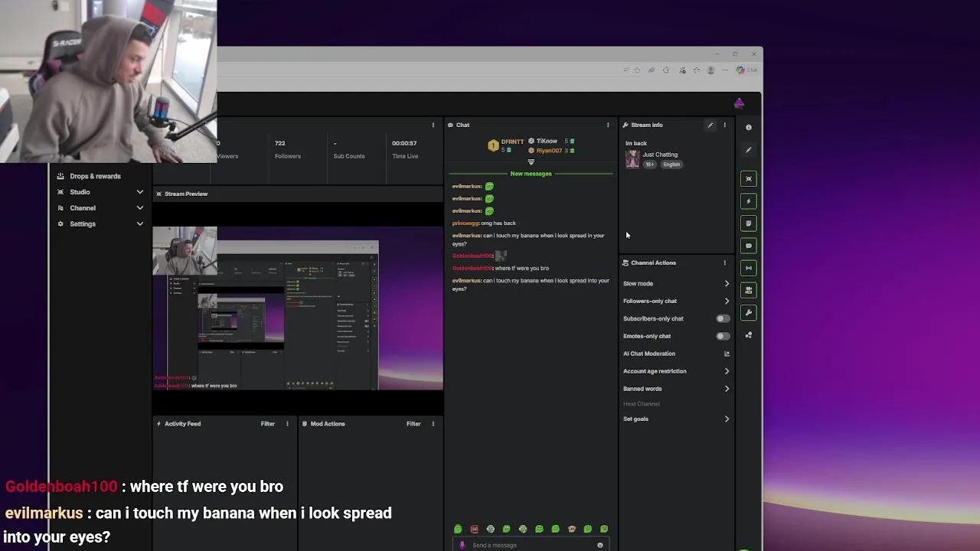980x551 pixels.
Task: Toggle the lightning activity feed sidebar icon
Action: (x=749, y=201)
